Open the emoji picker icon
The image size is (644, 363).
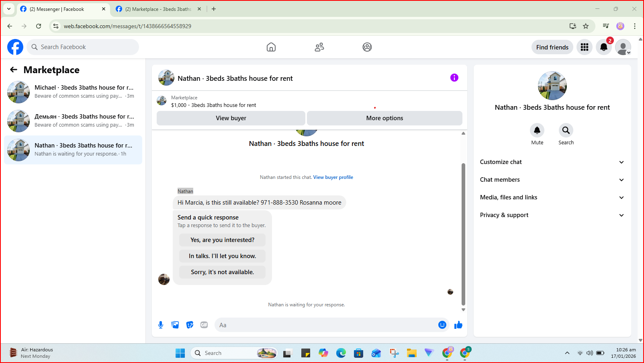tap(442, 325)
